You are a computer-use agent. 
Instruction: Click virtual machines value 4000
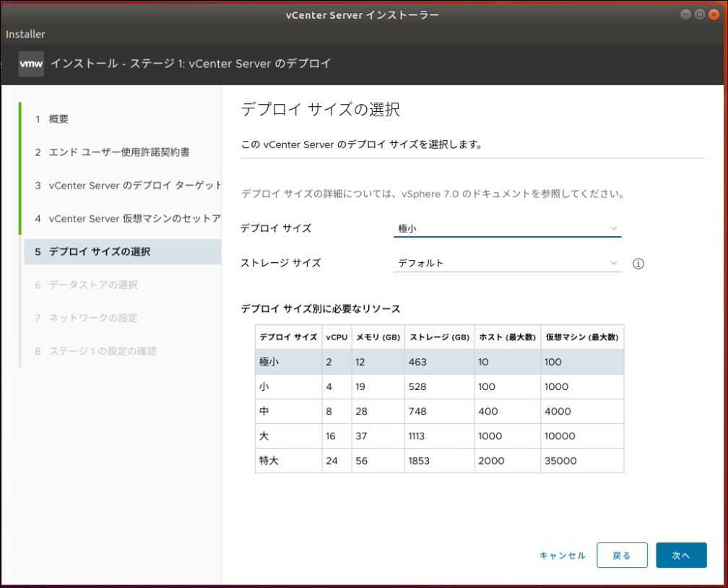point(558,411)
